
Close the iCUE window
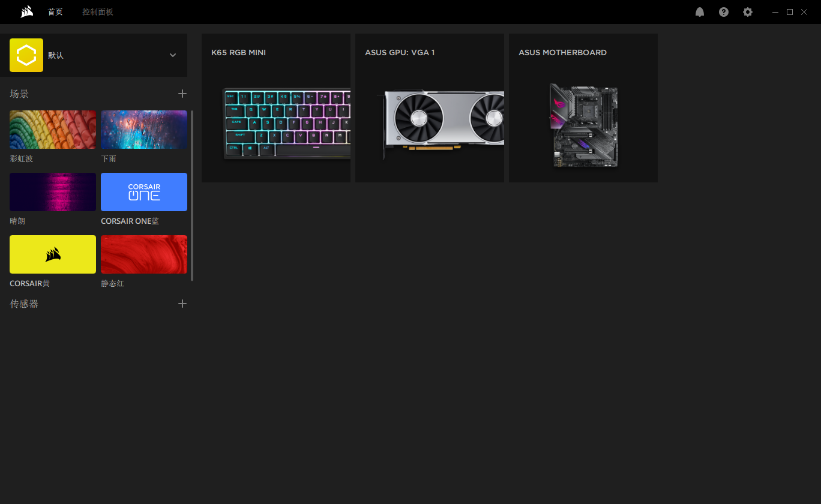pyautogui.click(x=804, y=12)
